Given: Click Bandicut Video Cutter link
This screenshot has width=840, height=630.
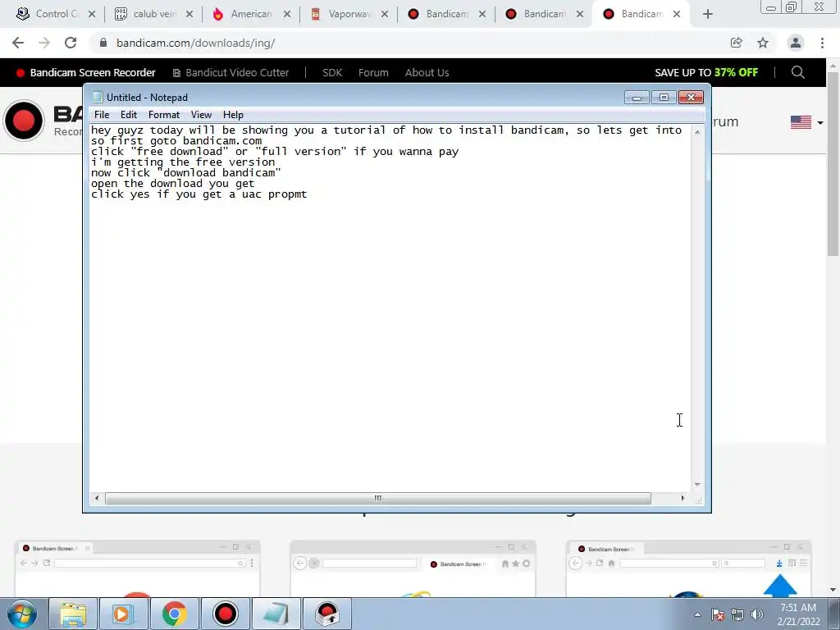Looking at the screenshot, I should [231, 72].
